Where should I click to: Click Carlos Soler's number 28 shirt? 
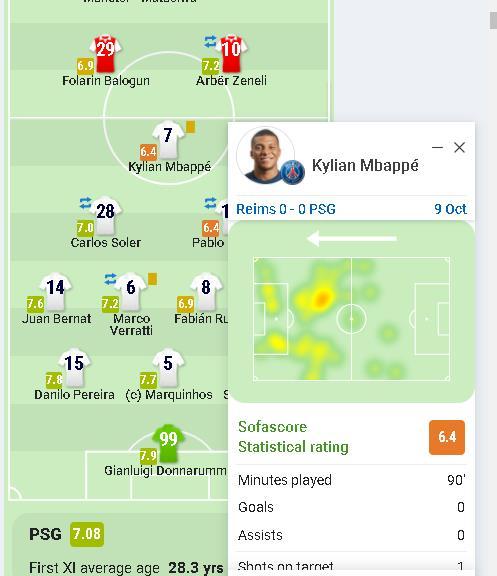[x=105, y=216]
